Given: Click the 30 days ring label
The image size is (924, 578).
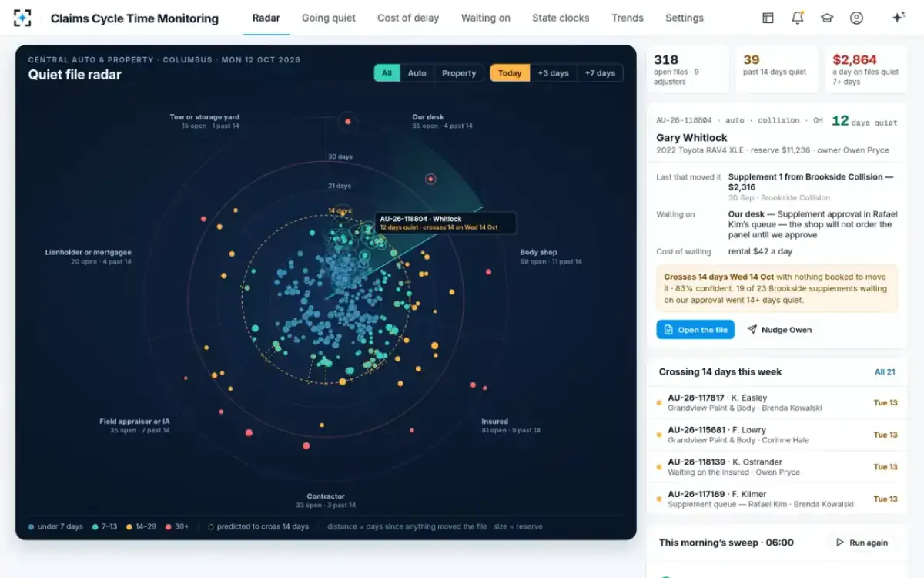Looking at the screenshot, I should (340, 157).
